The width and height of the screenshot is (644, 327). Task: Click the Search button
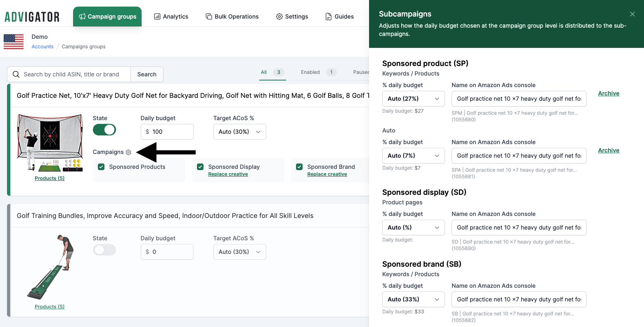(x=147, y=74)
